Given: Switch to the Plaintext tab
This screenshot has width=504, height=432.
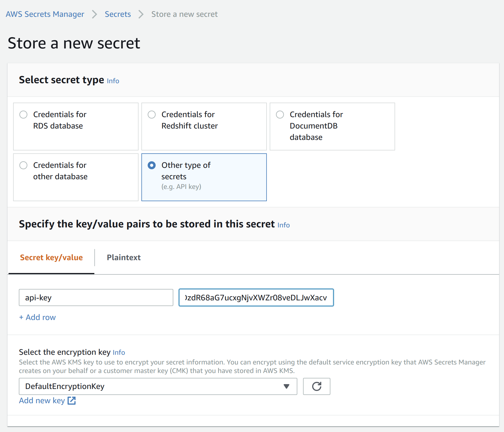Looking at the screenshot, I should coord(123,257).
